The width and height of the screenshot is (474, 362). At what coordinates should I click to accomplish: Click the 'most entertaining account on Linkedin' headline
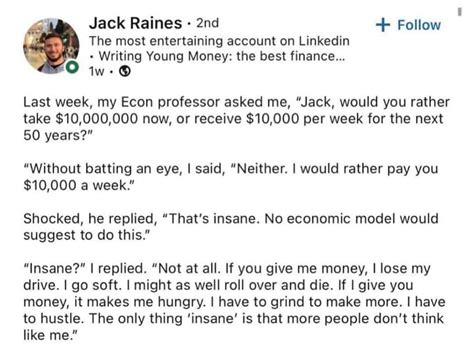tap(219, 41)
